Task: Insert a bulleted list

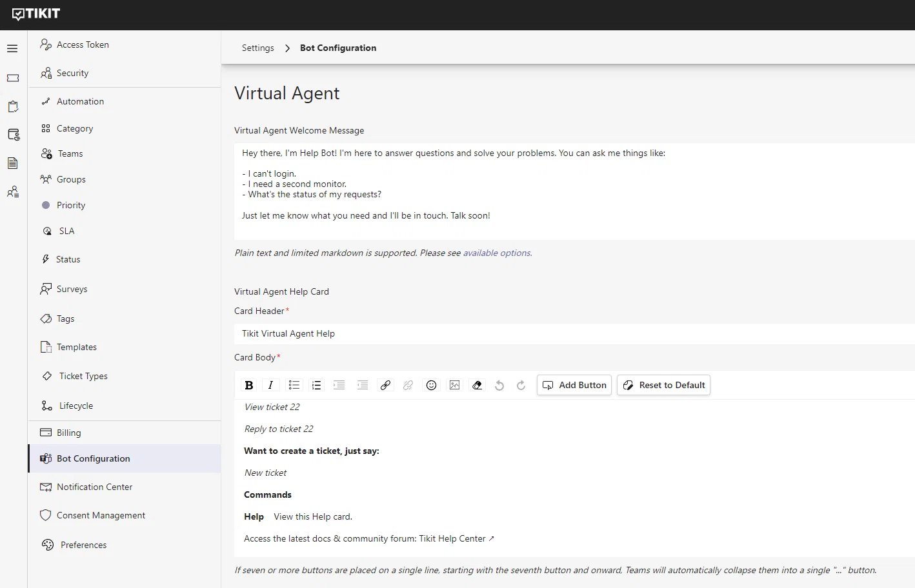Action: click(294, 385)
